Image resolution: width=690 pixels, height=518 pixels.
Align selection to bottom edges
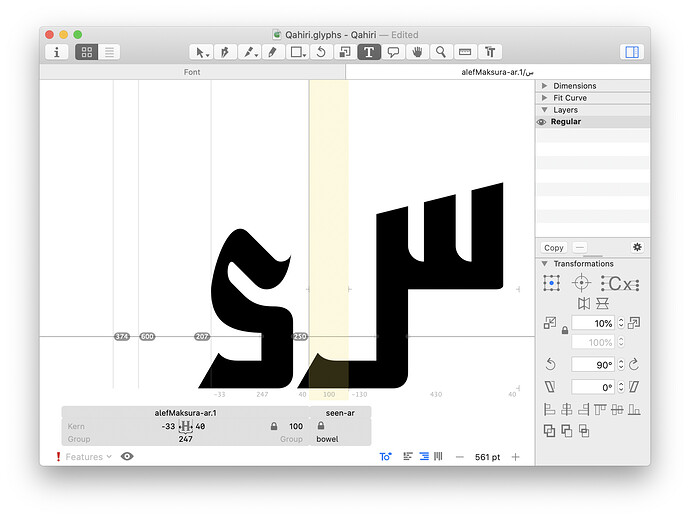tap(634, 410)
